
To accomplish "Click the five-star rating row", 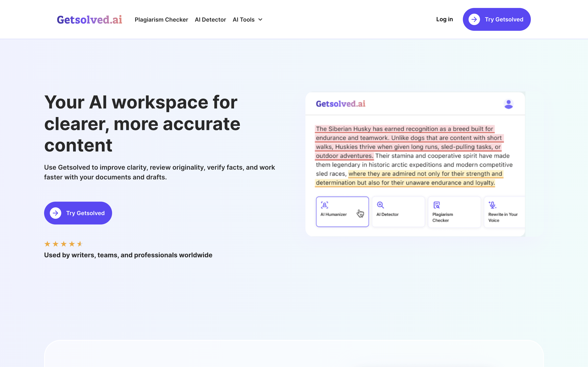I will [64, 244].
